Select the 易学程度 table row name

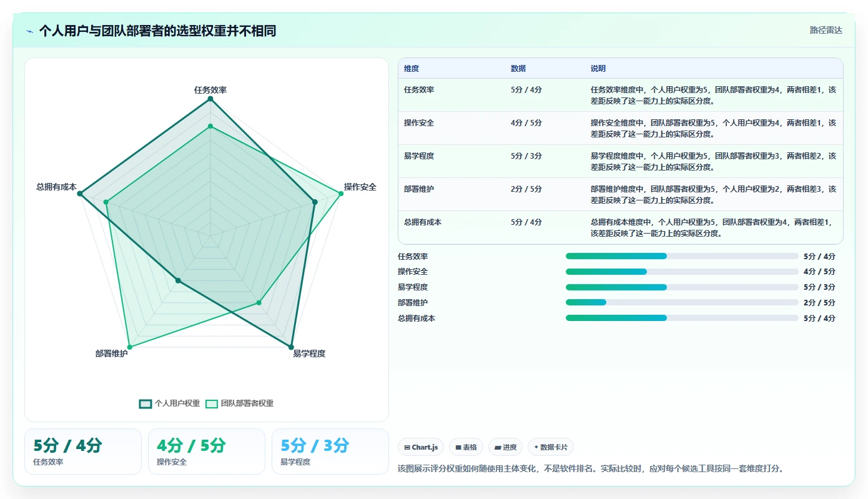[x=419, y=156]
